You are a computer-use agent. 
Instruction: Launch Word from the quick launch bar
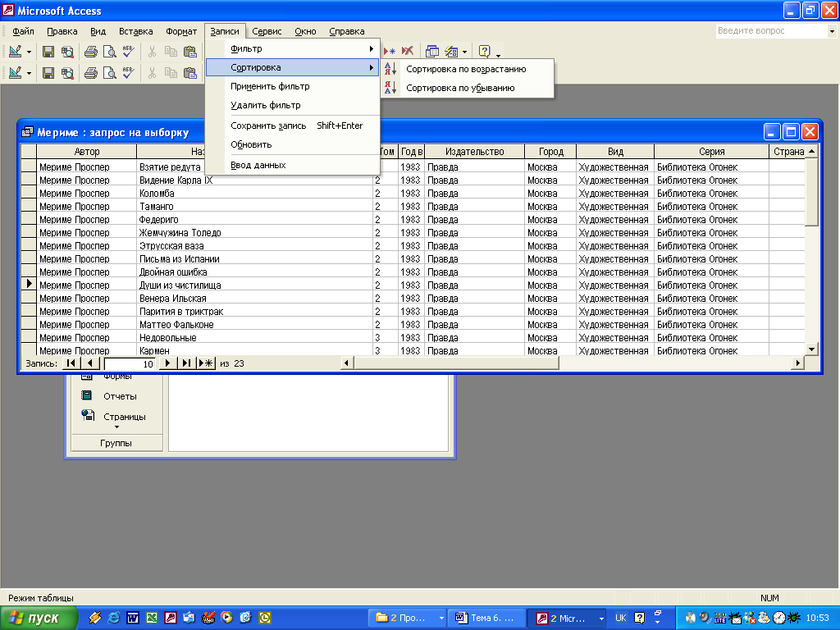click(132, 618)
